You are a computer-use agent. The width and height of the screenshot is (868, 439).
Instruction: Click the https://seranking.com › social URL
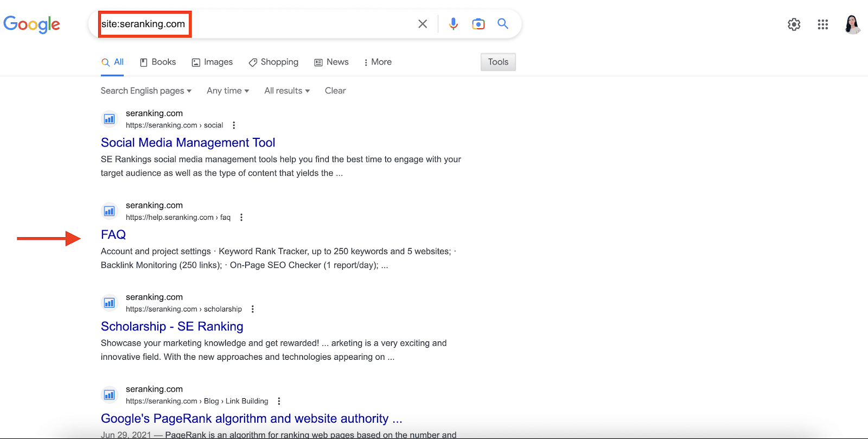(x=174, y=125)
